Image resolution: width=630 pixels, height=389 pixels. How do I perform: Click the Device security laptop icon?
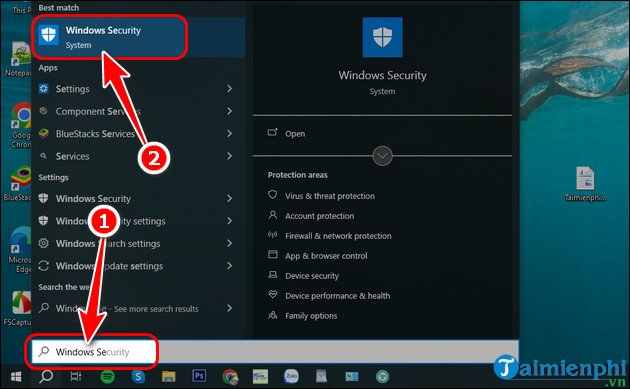(x=273, y=274)
